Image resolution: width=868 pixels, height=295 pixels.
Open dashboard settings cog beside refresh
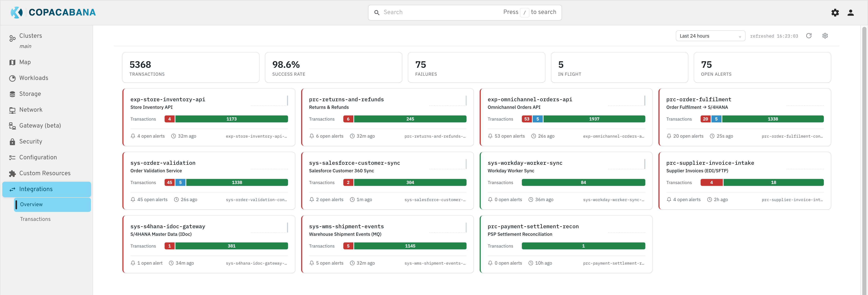point(825,36)
